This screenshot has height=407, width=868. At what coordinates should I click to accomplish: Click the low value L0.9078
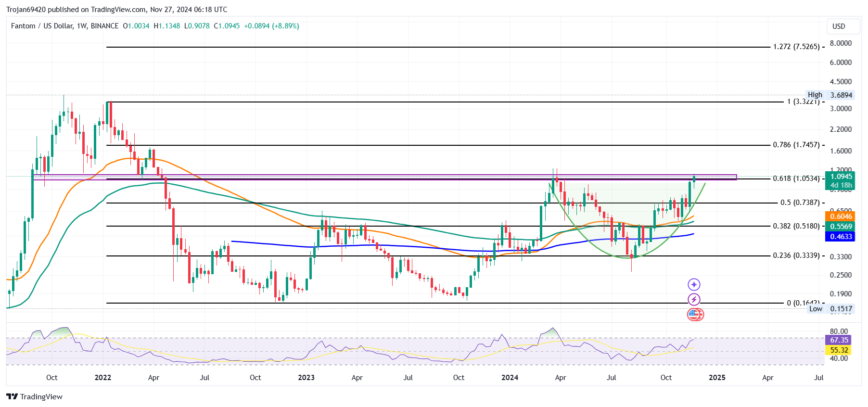point(197,26)
